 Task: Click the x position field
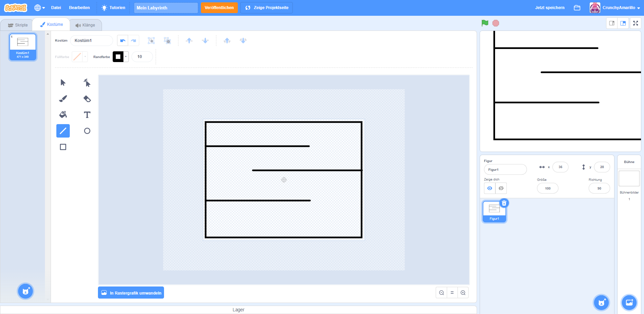click(x=560, y=167)
